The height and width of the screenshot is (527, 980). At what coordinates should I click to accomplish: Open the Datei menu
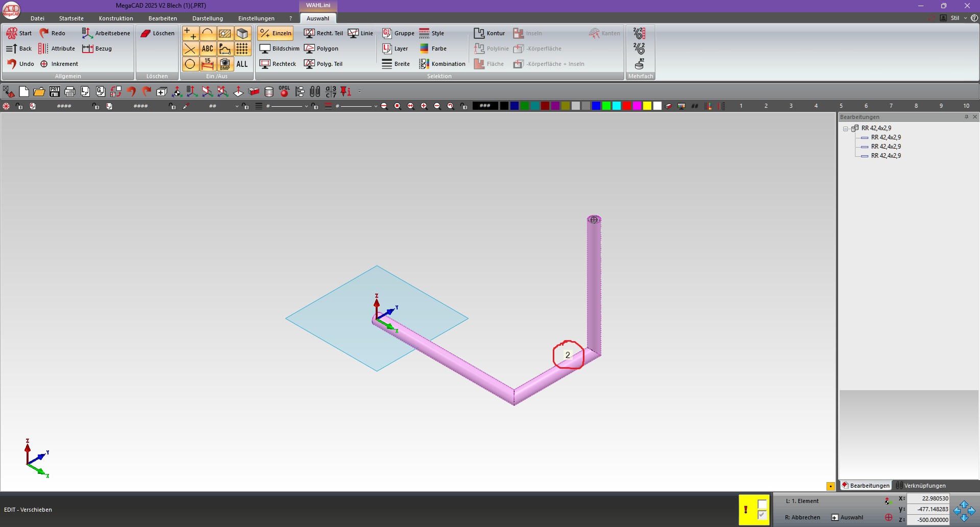[x=37, y=18]
